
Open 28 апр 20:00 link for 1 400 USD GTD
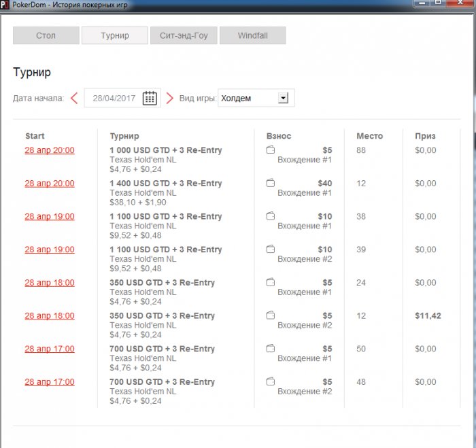pyautogui.click(x=50, y=184)
